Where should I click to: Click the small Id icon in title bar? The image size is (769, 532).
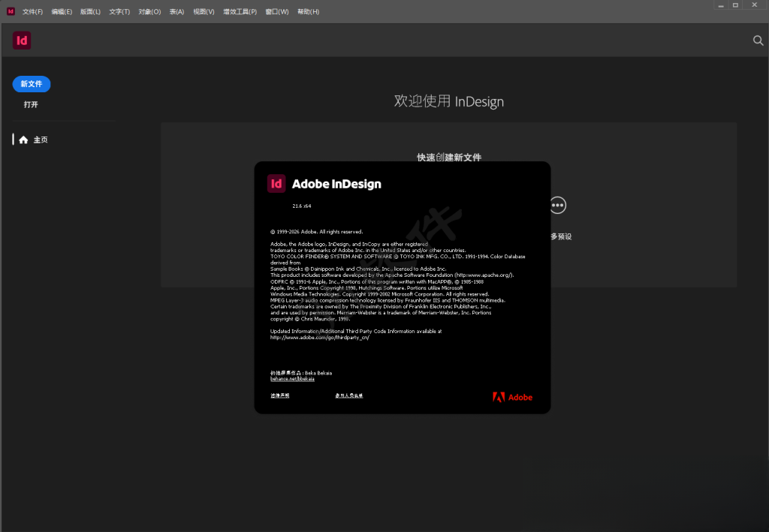11,11
